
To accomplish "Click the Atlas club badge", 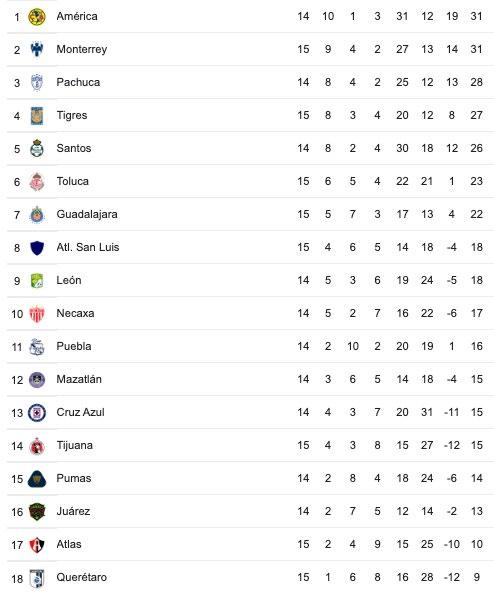I will click(37, 545).
